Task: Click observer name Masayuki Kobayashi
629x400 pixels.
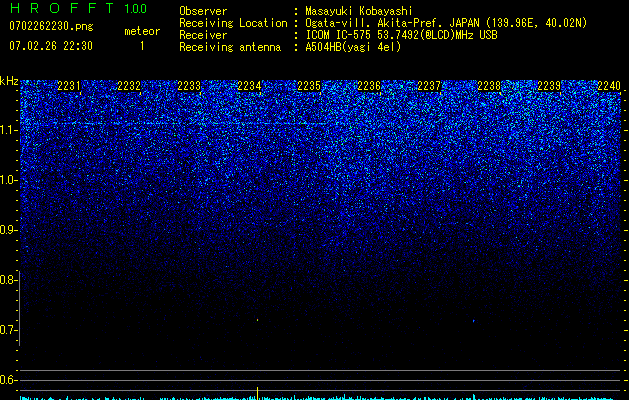Action: tap(359, 11)
